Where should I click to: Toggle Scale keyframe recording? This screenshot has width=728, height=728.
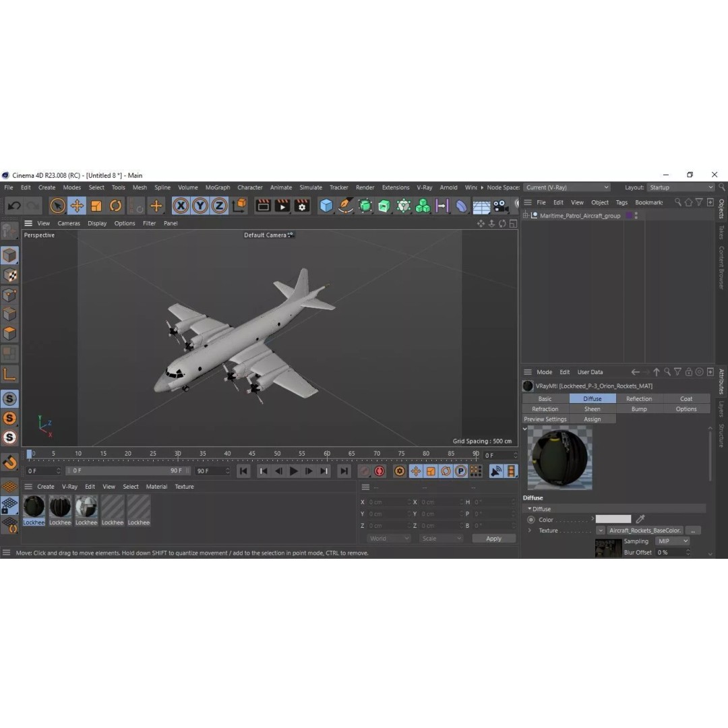point(431,471)
